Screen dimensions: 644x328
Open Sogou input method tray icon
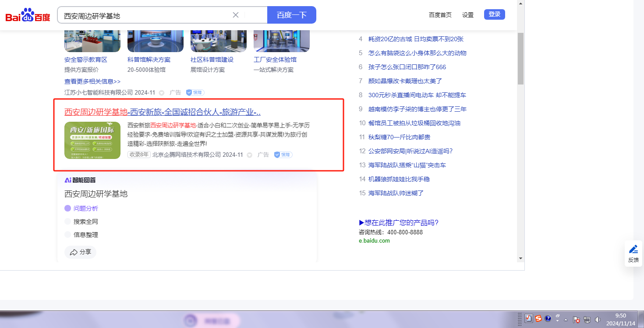pos(538,319)
